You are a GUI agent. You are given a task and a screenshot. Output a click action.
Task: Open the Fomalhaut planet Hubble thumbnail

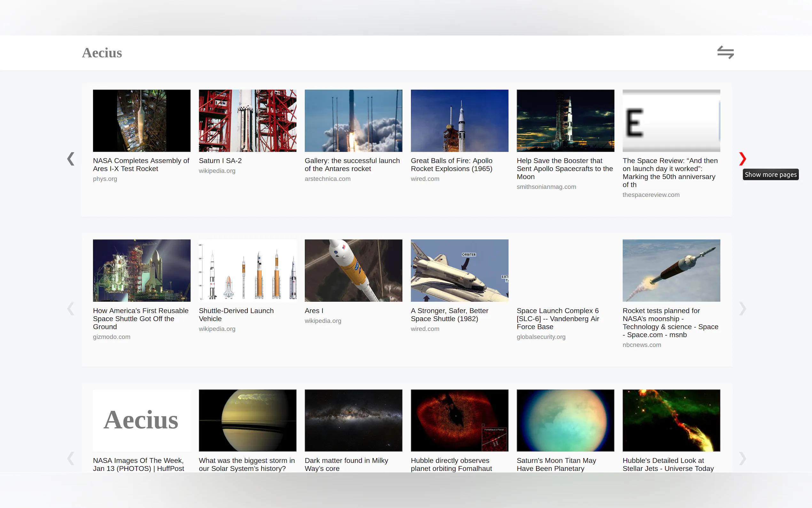pos(459,420)
